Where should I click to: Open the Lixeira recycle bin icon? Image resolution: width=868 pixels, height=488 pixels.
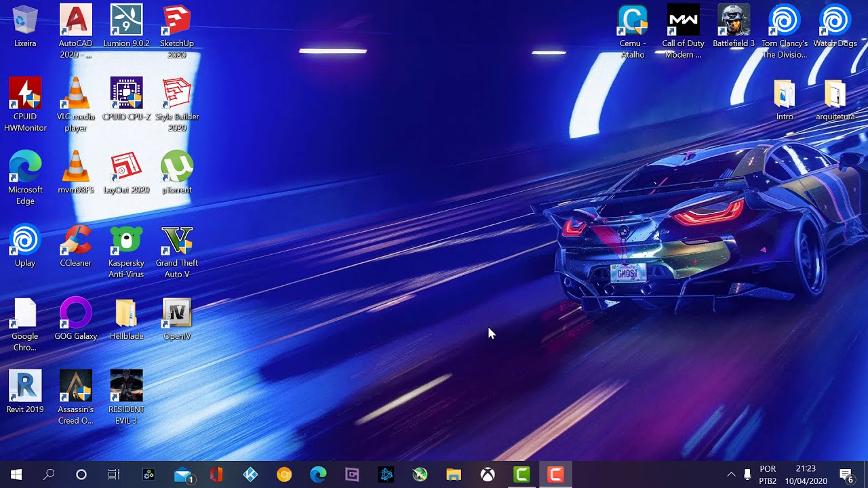point(25,26)
